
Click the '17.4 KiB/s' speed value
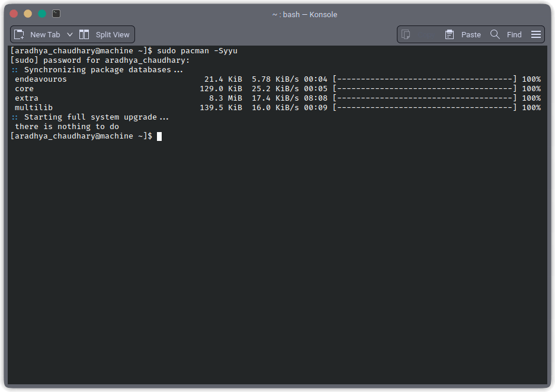tap(275, 98)
